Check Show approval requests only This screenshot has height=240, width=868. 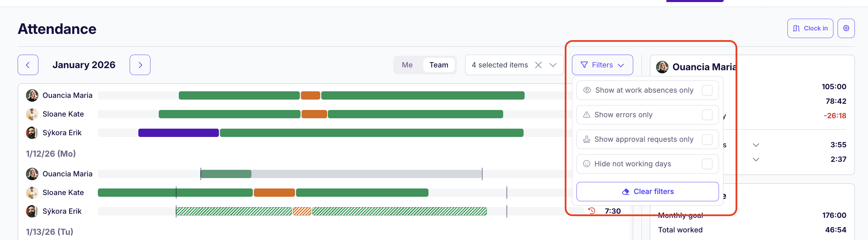[707, 139]
